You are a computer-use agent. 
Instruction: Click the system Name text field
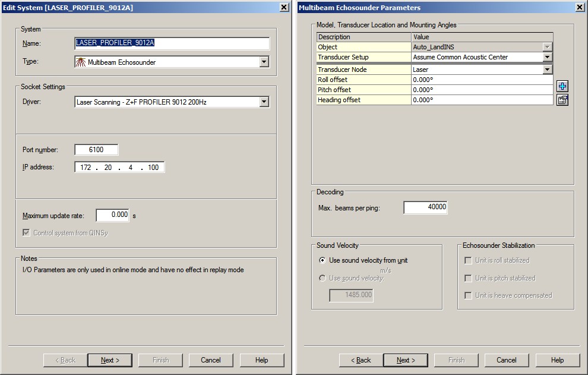click(x=172, y=43)
